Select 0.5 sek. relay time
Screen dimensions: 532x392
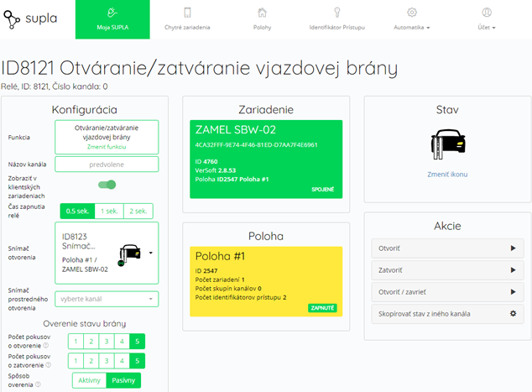pyautogui.click(x=77, y=211)
